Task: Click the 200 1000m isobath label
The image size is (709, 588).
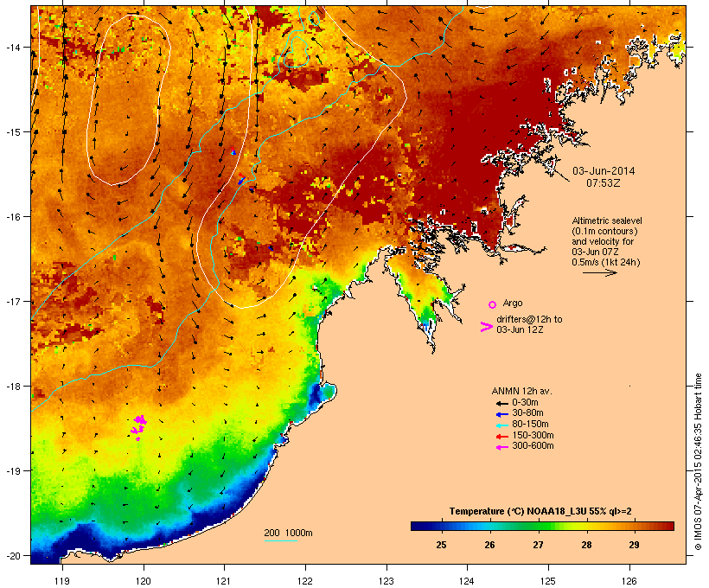Action: pos(289,533)
